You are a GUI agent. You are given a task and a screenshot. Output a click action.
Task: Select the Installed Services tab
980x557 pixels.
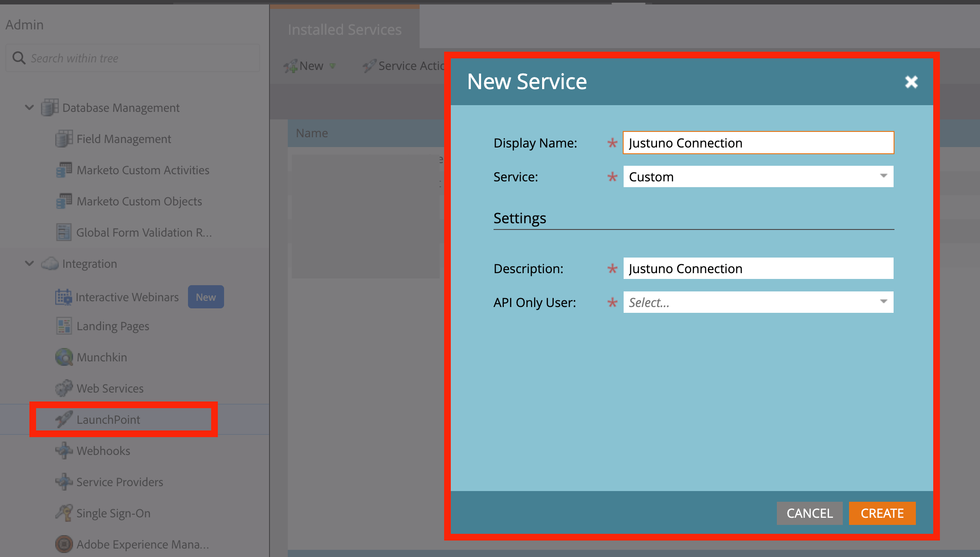point(344,29)
